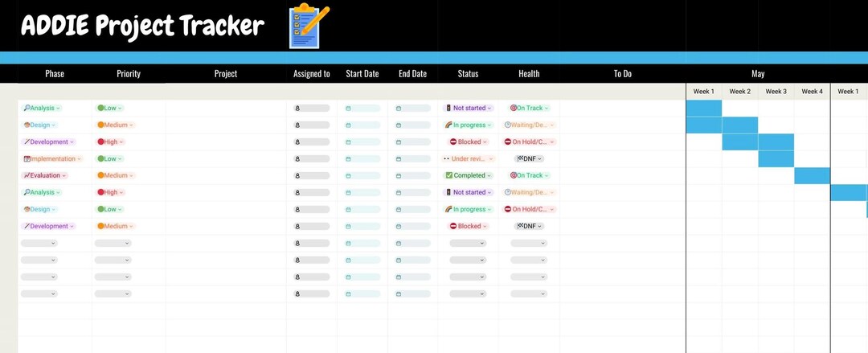Select the Start Date column header

[x=362, y=74]
